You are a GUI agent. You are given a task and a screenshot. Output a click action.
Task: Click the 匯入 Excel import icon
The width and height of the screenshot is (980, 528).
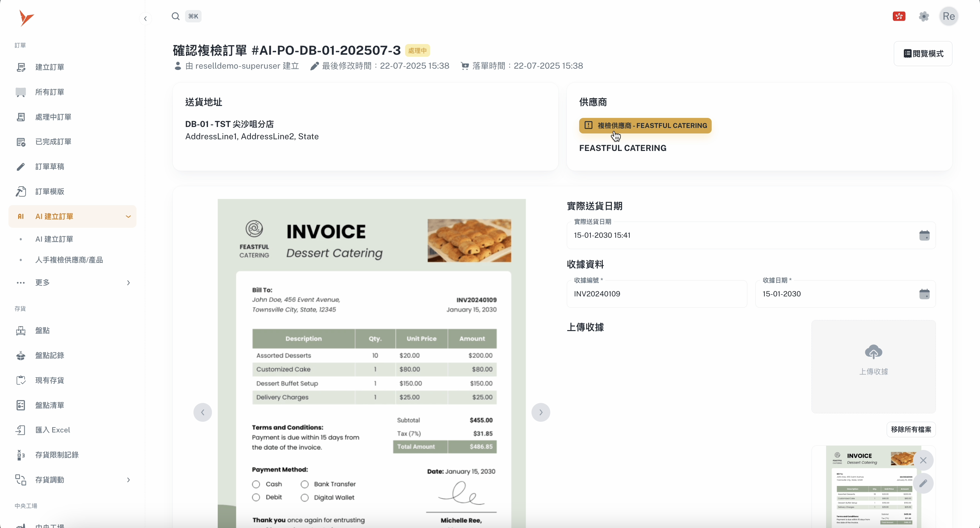point(21,430)
